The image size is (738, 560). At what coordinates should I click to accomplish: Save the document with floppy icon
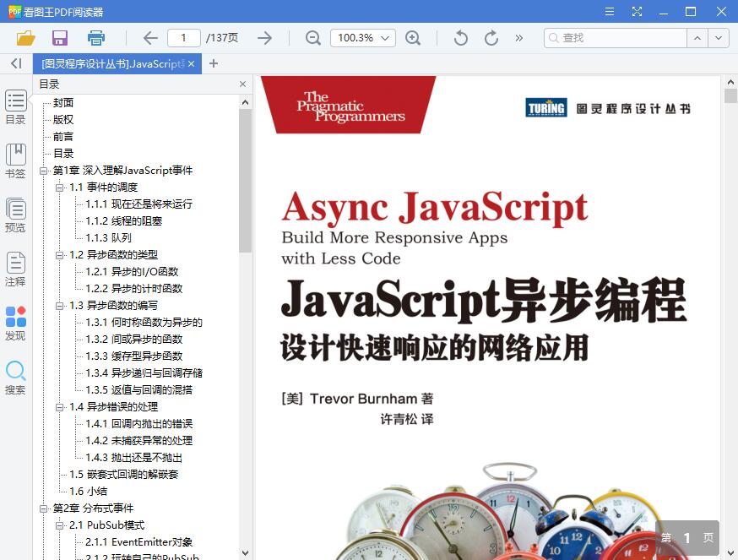(x=60, y=38)
